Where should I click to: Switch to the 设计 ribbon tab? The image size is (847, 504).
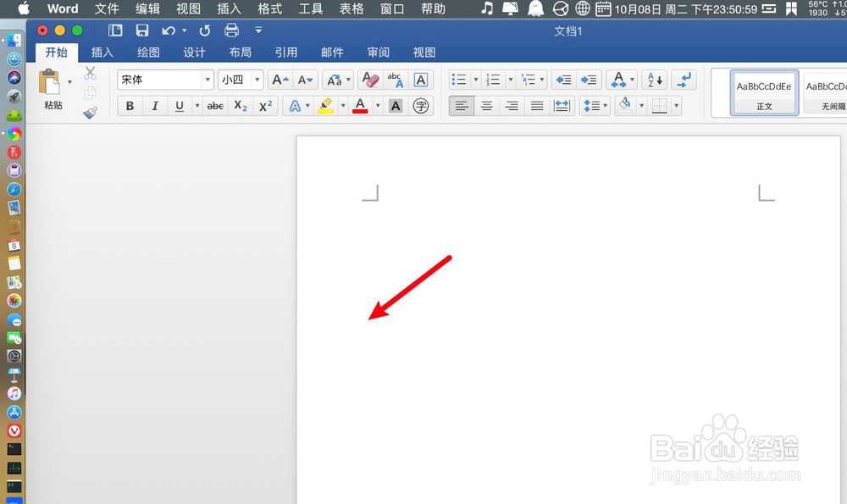[194, 53]
